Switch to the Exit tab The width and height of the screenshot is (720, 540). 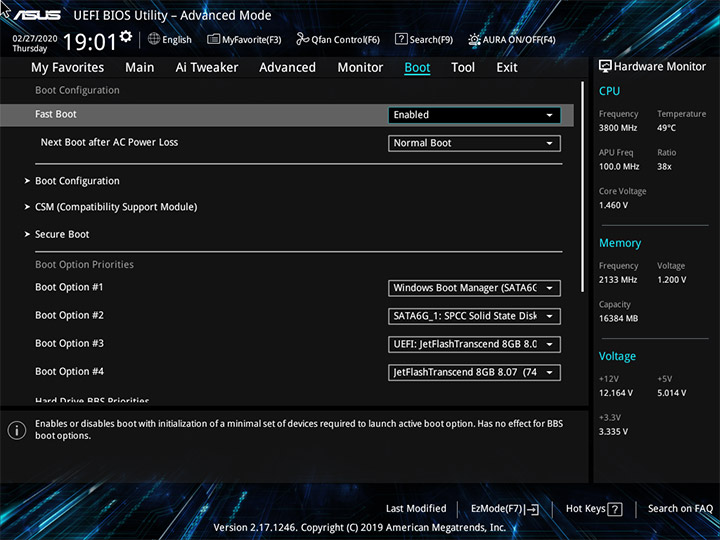pyautogui.click(x=506, y=68)
